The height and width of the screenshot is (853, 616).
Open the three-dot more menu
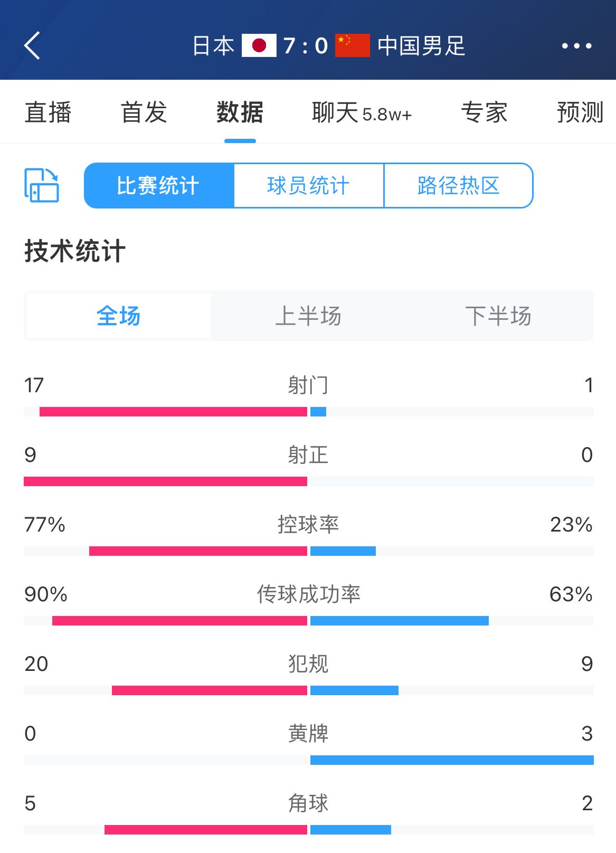click(576, 46)
